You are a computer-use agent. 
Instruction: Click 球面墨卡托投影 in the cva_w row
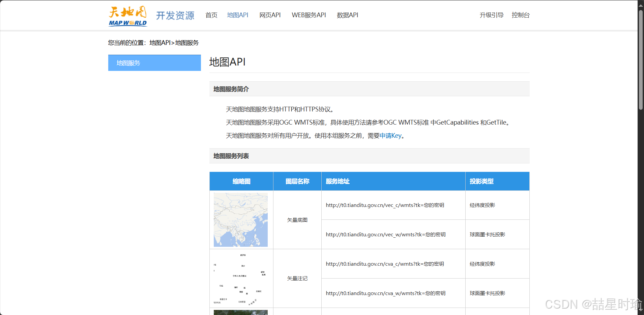(488, 293)
